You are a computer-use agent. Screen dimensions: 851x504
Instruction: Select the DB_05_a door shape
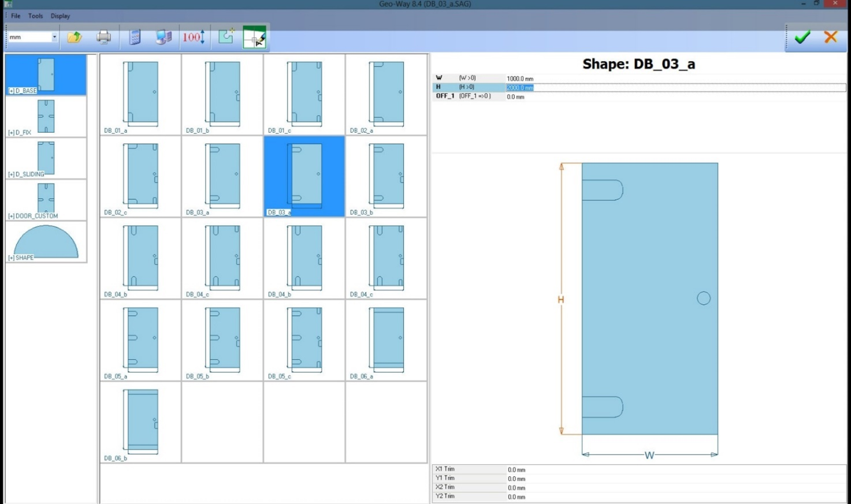click(140, 341)
